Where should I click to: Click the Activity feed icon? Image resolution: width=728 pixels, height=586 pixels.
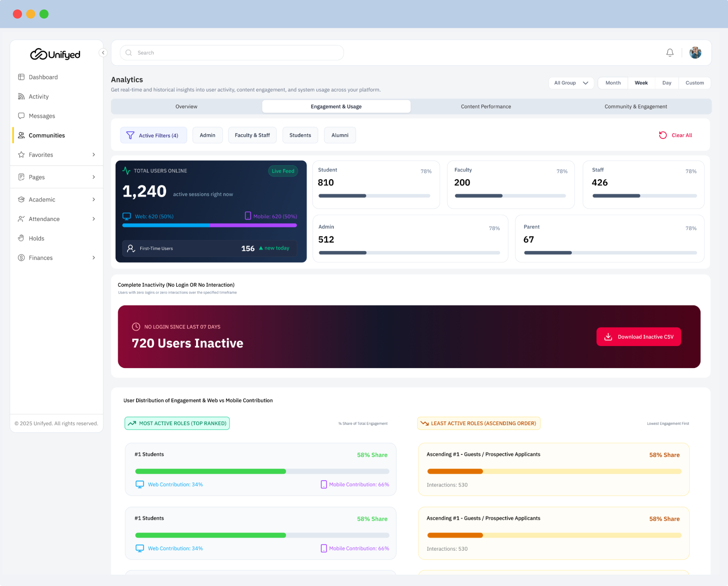(x=21, y=96)
